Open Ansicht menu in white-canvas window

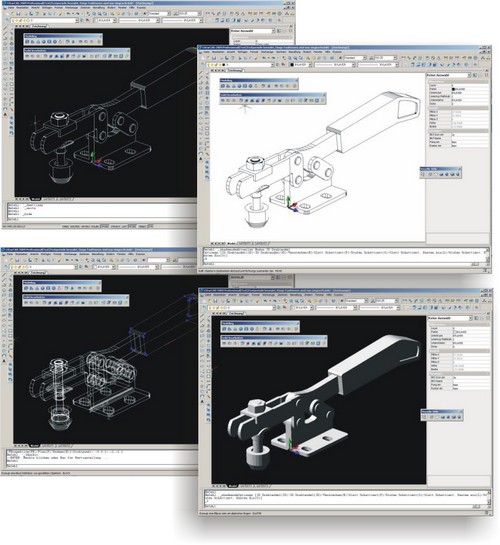pyautogui.click(x=231, y=52)
